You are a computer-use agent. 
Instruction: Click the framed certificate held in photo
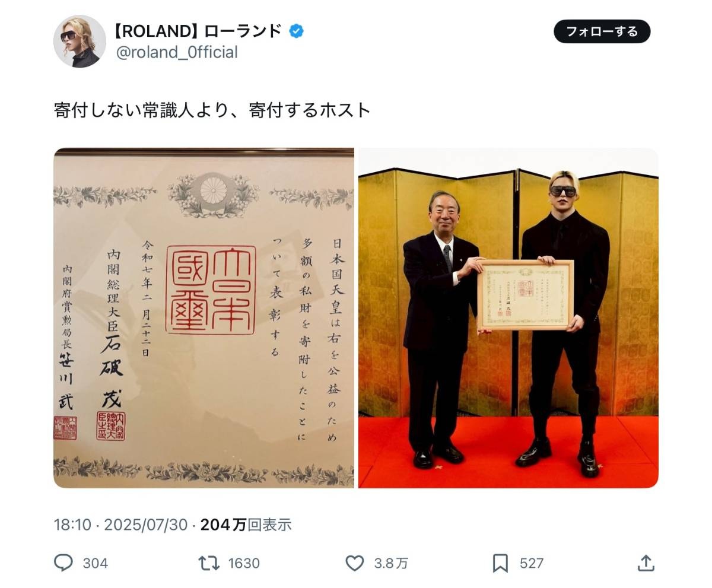click(x=526, y=295)
